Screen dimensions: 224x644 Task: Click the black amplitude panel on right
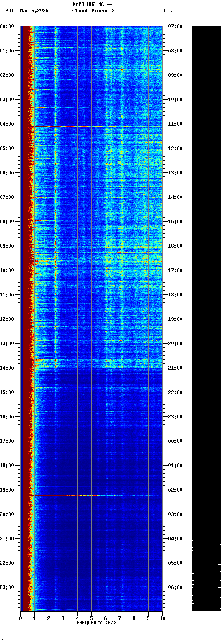point(206,319)
